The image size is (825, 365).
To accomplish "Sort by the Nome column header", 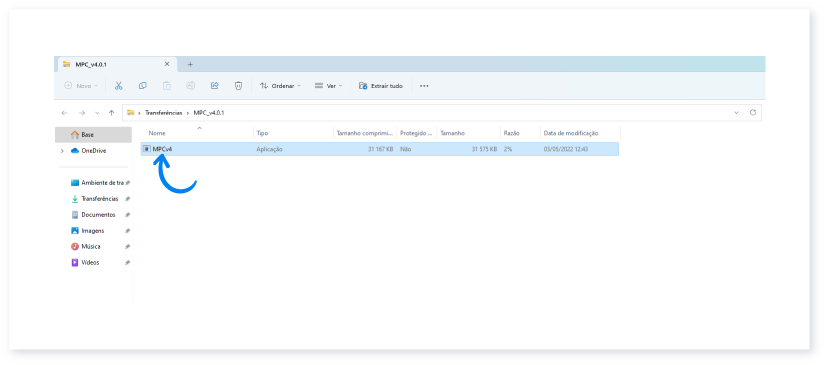I will [157, 133].
